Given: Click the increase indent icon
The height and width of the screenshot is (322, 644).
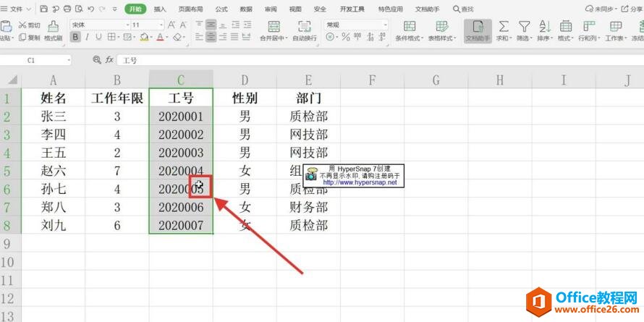Looking at the screenshot, I should point(247,25).
